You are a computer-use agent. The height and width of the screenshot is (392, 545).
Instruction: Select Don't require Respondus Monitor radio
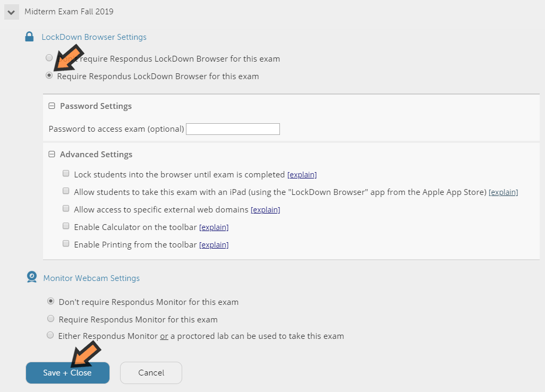coord(51,301)
